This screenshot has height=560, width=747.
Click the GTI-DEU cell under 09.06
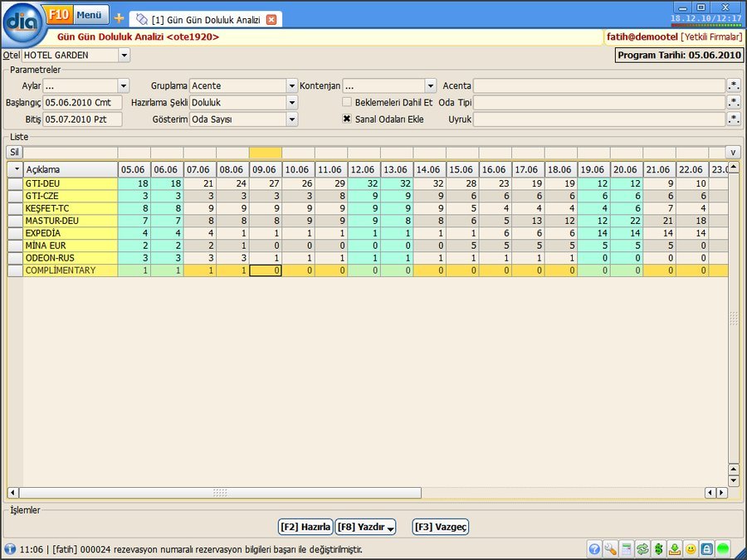pos(266,184)
